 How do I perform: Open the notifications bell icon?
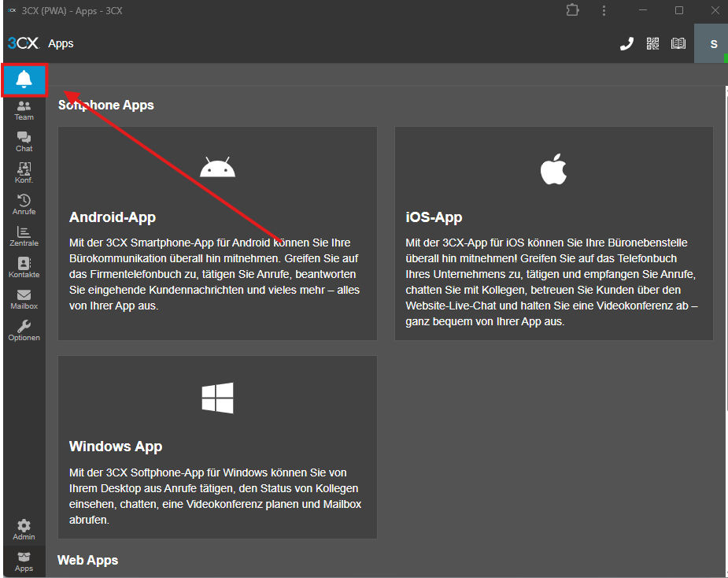tap(24, 80)
